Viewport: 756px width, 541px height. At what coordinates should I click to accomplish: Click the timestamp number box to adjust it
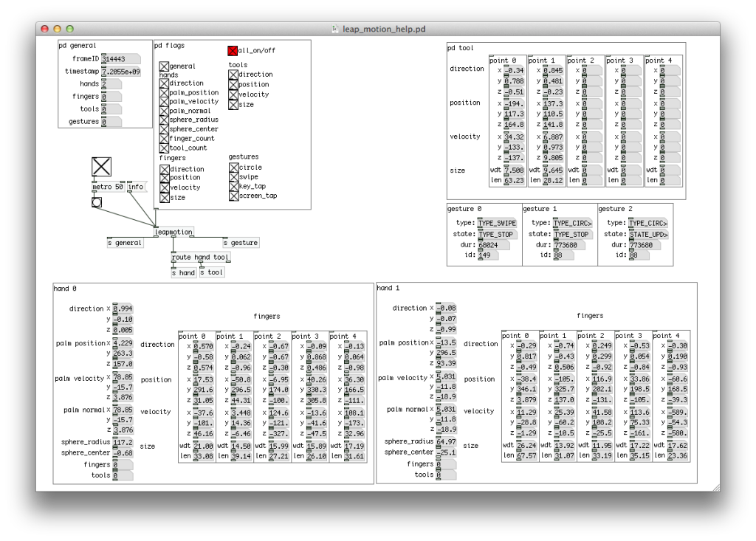point(120,71)
